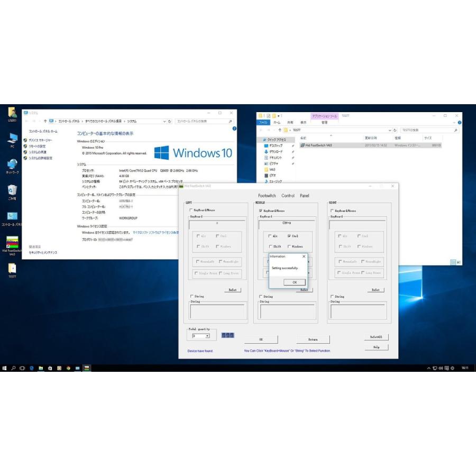Click the ResetAll button
The image size is (476, 476).
coord(376,337)
